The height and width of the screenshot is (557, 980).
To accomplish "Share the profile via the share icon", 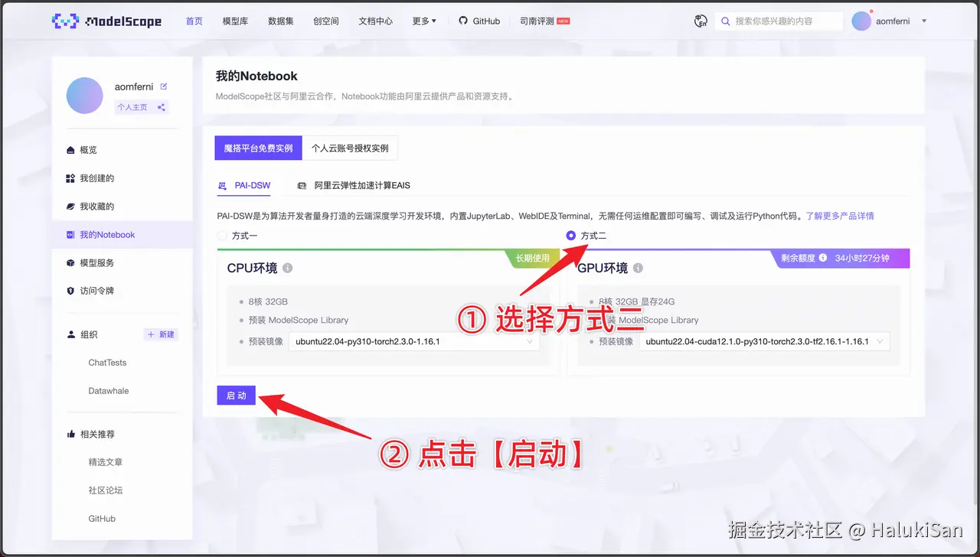I will coord(161,107).
